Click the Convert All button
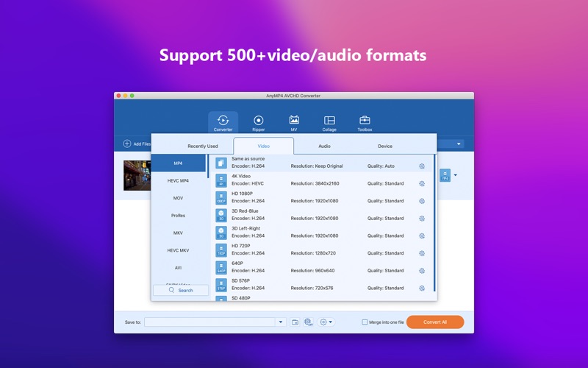 (435, 322)
